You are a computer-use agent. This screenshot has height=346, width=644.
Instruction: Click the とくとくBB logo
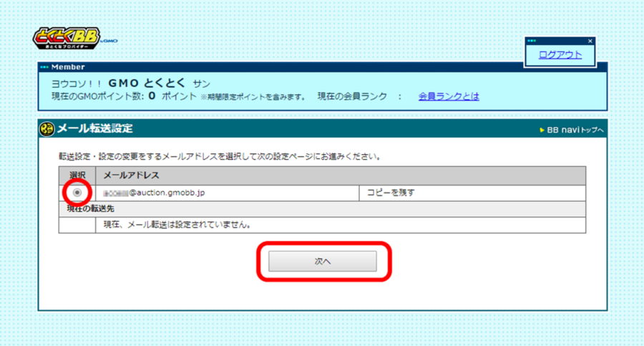67,37
